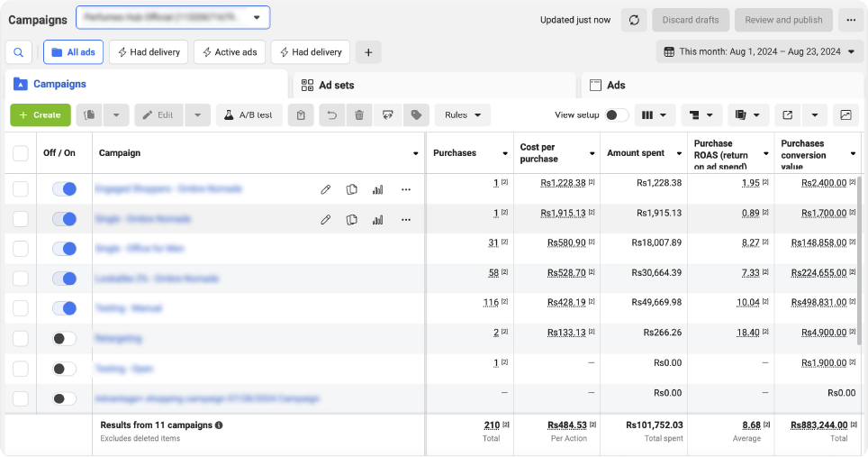Viewport: 868px width, 457px height.
Task: Click the undo arrow icon
Action: click(331, 115)
